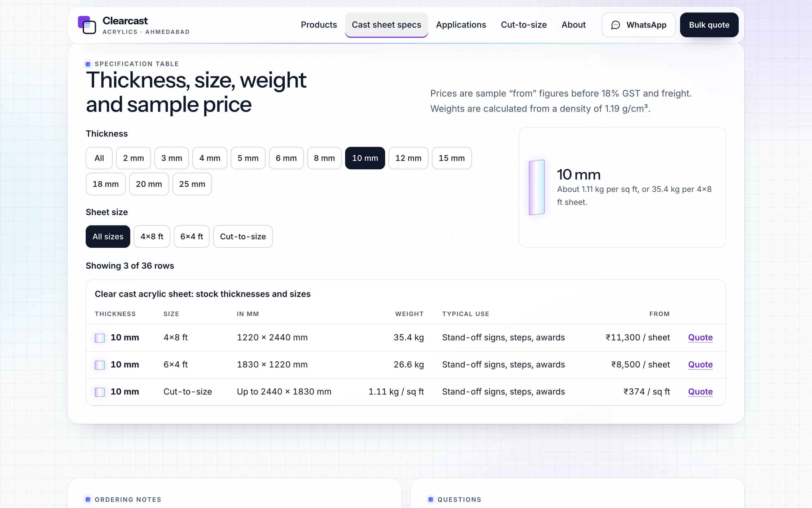Choose the 15 mm thickness chip
Viewport: 812px width, 508px height.
452,158
